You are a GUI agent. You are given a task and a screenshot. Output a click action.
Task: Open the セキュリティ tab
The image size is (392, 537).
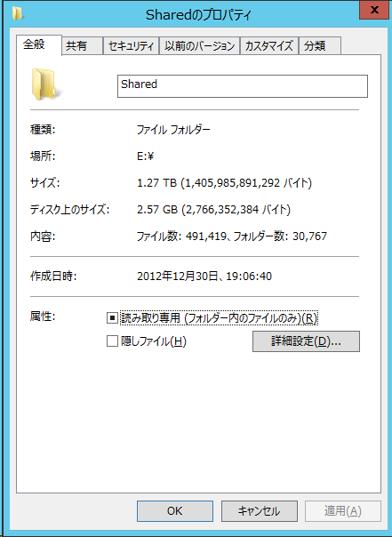tap(132, 46)
